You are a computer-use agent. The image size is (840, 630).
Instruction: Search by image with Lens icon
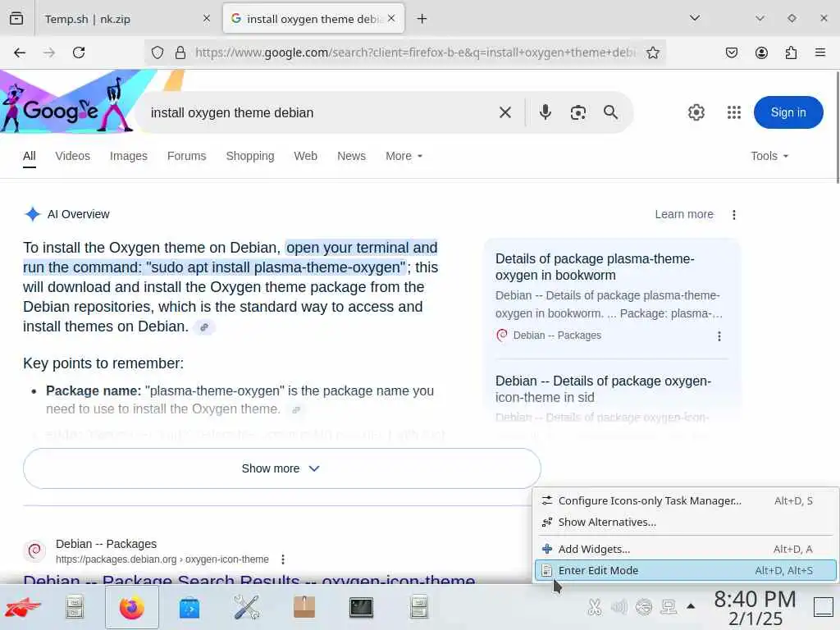tap(578, 112)
